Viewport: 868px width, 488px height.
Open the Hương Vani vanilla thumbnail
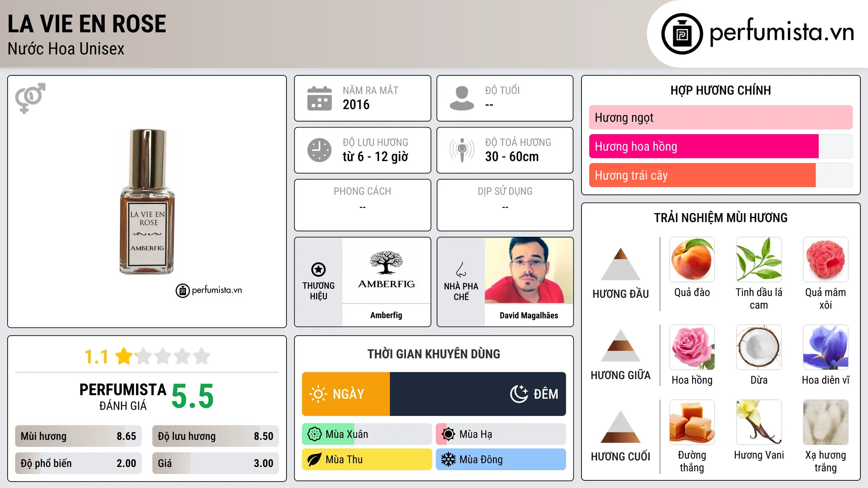point(759,422)
